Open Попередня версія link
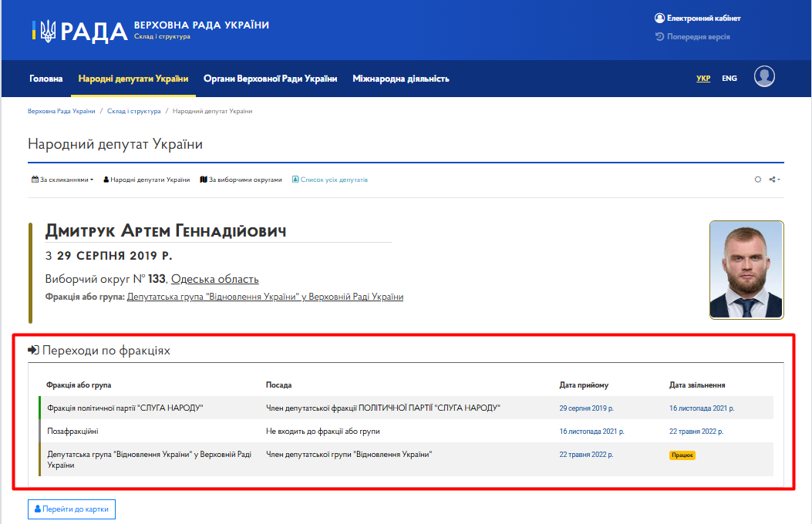 [x=693, y=37]
